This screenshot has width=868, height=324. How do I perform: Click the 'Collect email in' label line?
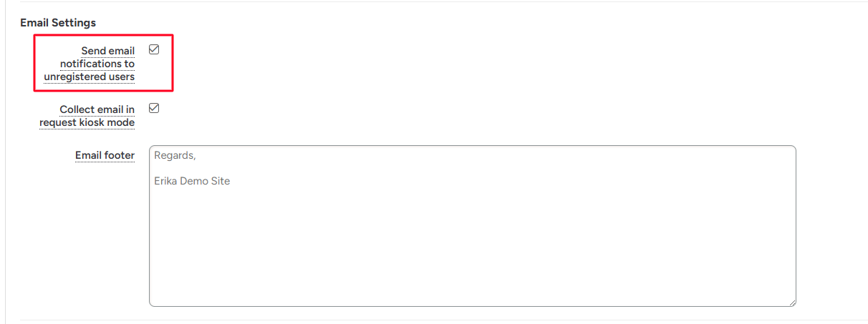coord(97,109)
